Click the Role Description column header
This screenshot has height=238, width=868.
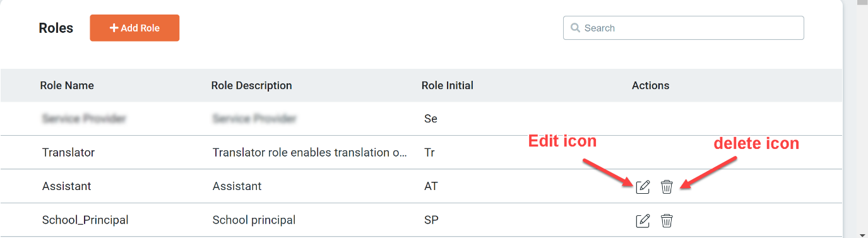[x=251, y=85]
